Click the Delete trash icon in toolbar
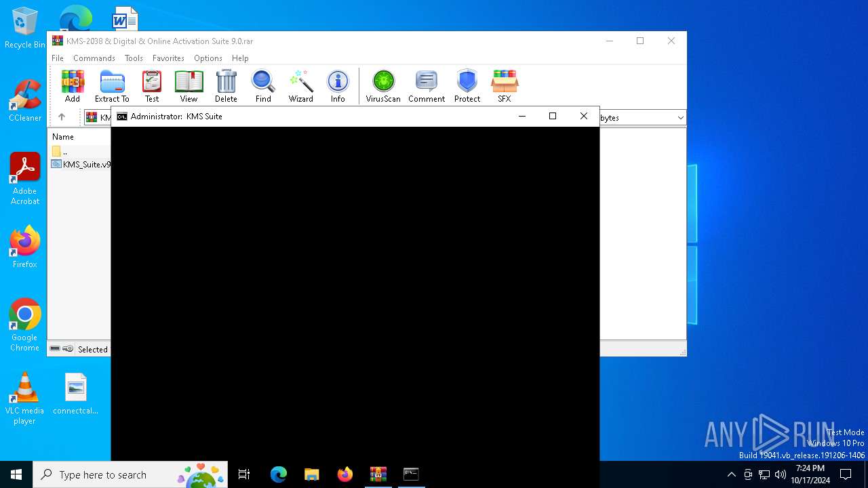The width and height of the screenshot is (868, 488). click(x=226, y=86)
